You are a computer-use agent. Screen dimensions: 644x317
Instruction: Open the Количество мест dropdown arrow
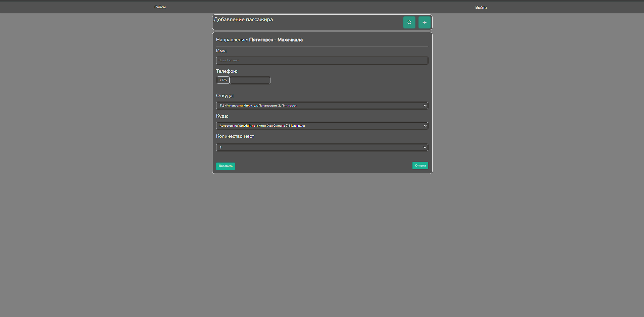tap(425, 147)
